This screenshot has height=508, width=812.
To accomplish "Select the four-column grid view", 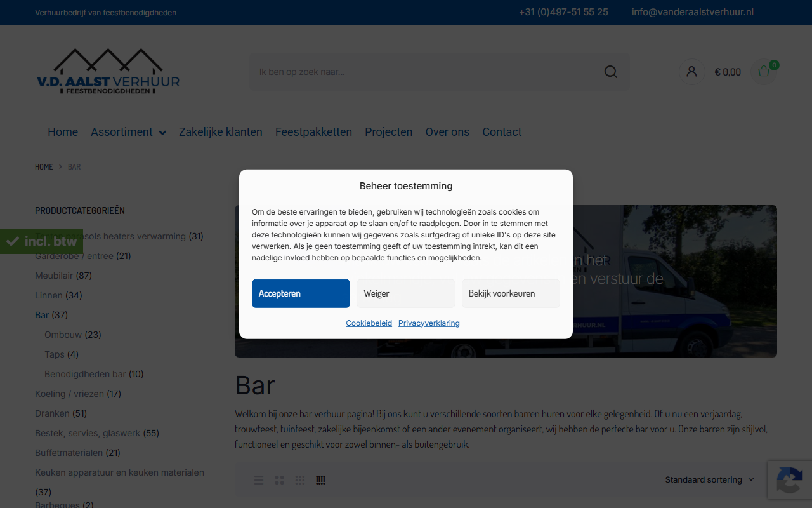I will [320, 480].
